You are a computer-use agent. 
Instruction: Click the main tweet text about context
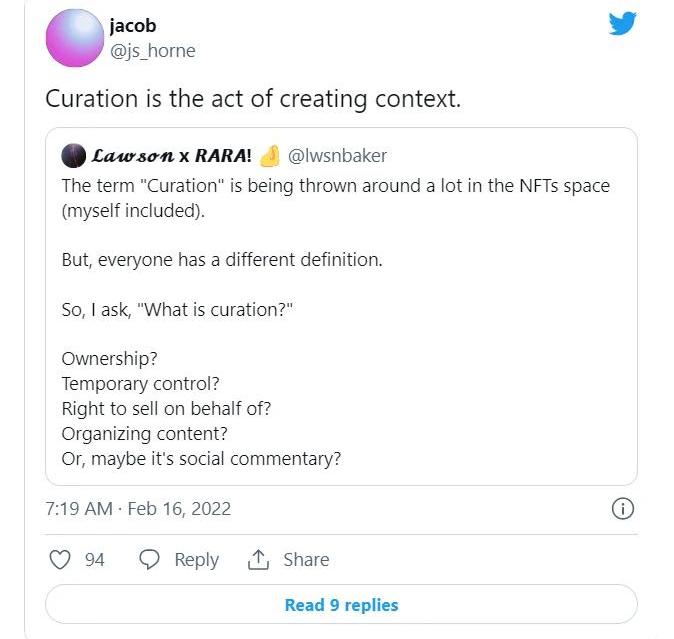(x=252, y=100)
